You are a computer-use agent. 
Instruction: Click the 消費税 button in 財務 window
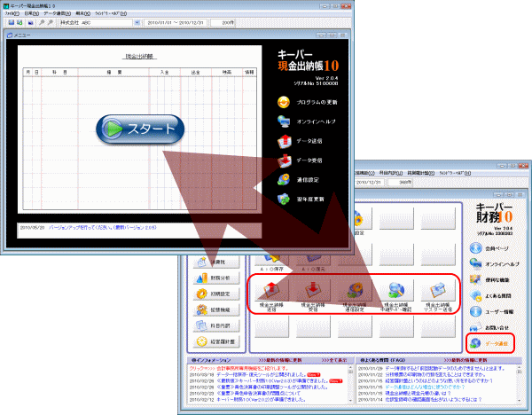click(216, 262)
